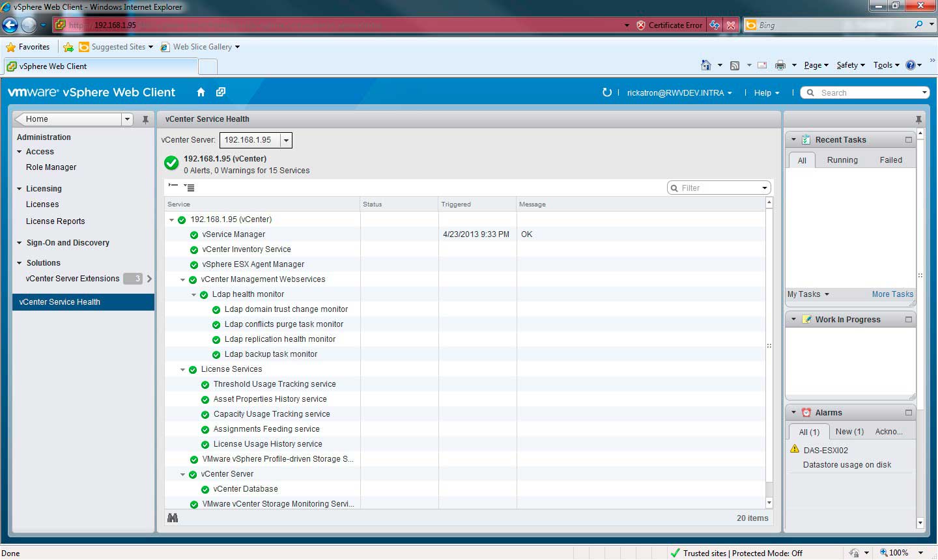The height and width of the screenshot is (560, 938).
Task: Click the IE print icon
Action: click(x=780, y=65)
